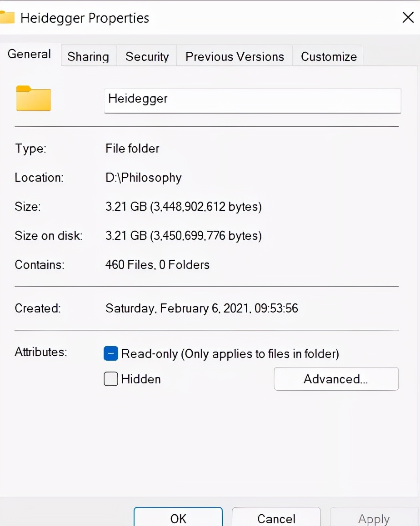Open the Advanced attributes dialog
This screenshot has height=526, width=420.
coord(336,379)
